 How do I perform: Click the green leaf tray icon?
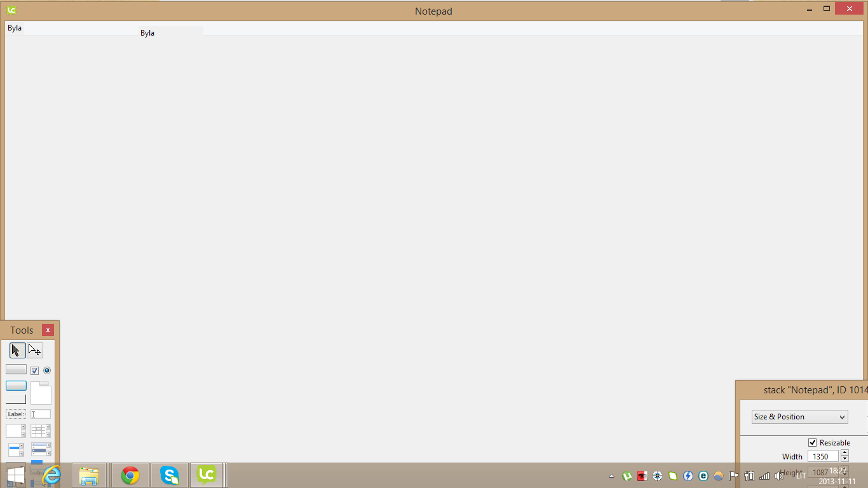point(673,476)
